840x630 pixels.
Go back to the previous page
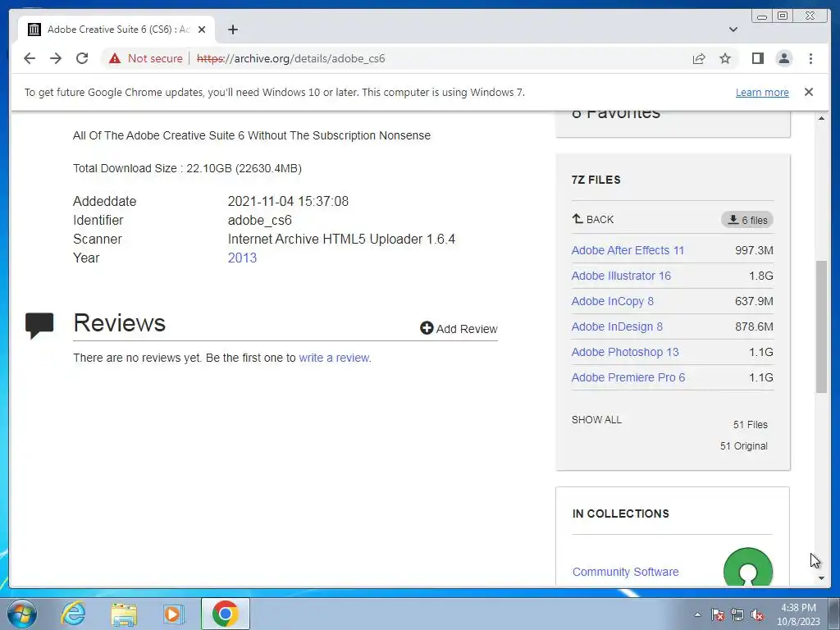(30, 58)
